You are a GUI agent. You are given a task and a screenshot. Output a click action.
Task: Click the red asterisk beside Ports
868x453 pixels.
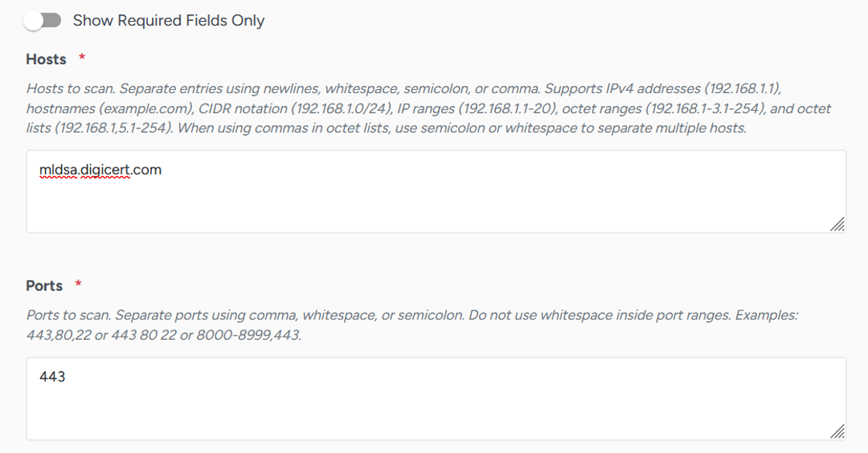point(78,284)
